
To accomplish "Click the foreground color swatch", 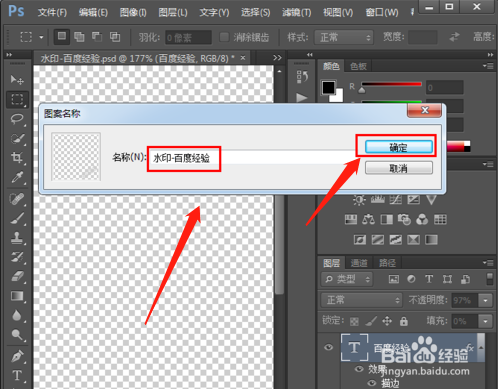I will 328,88.
